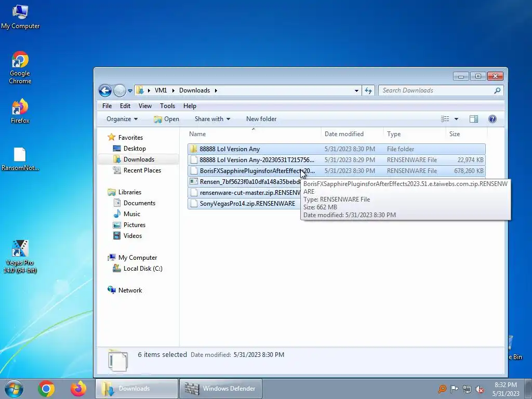Screen dimensions: 532x399
Task: Click Libraries in navigation pane
Action: (129, 192)
